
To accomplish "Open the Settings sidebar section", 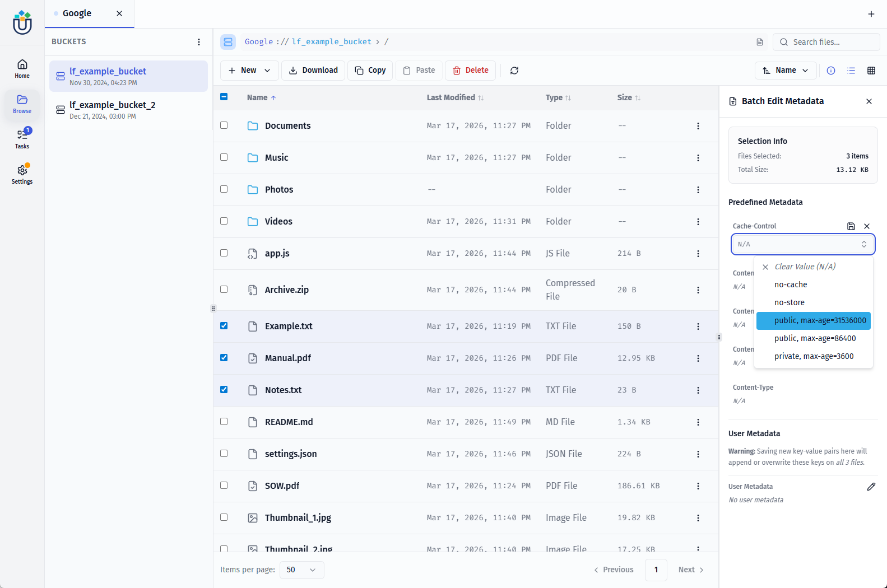I will [x=22, y=174].
